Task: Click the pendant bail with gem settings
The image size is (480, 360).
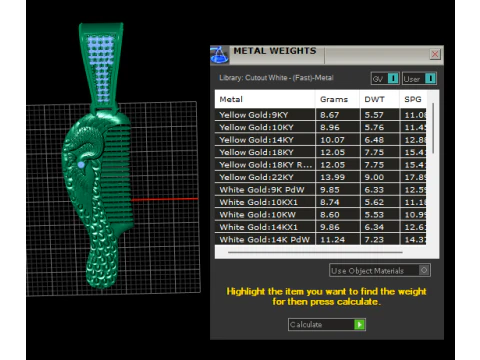Action: pos(101,67)
